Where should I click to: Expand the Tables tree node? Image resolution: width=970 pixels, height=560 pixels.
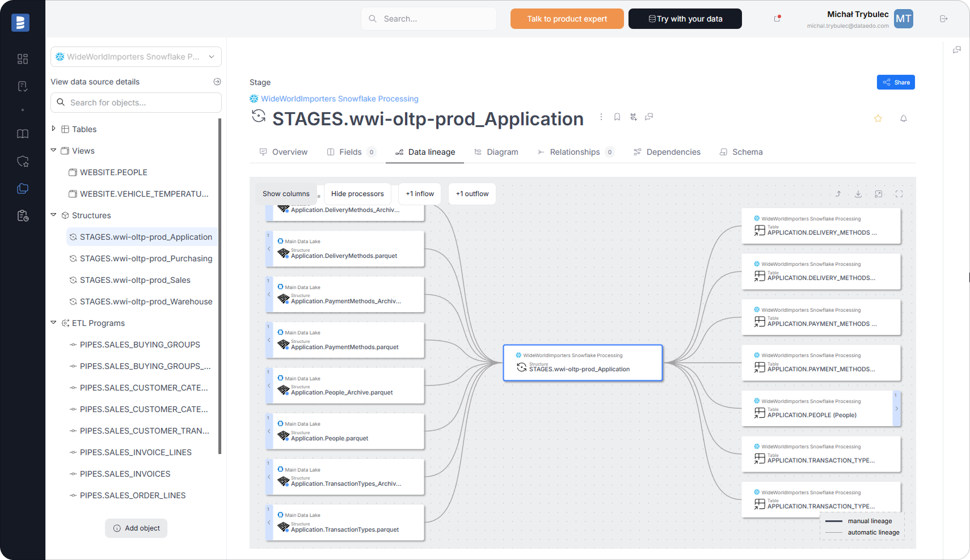coord(54,129)
